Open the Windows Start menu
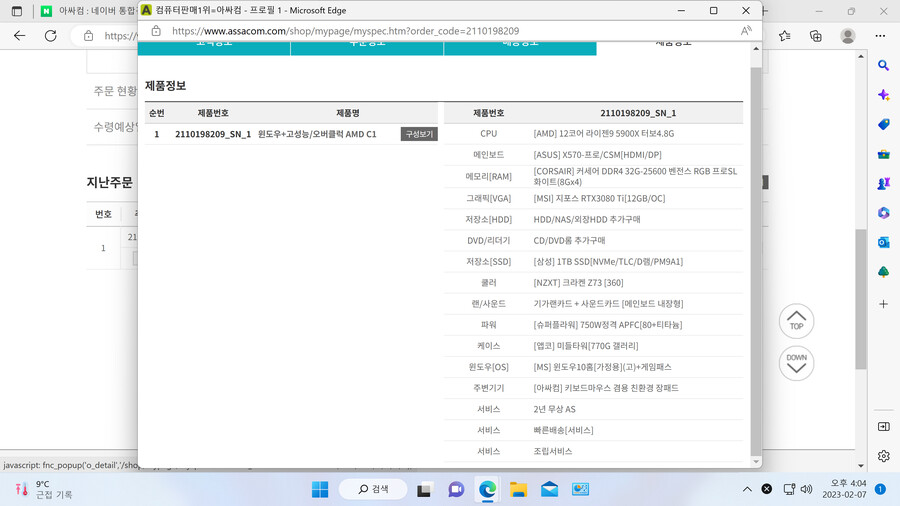This screenshot has width=900, height=506. pos(320,489)
